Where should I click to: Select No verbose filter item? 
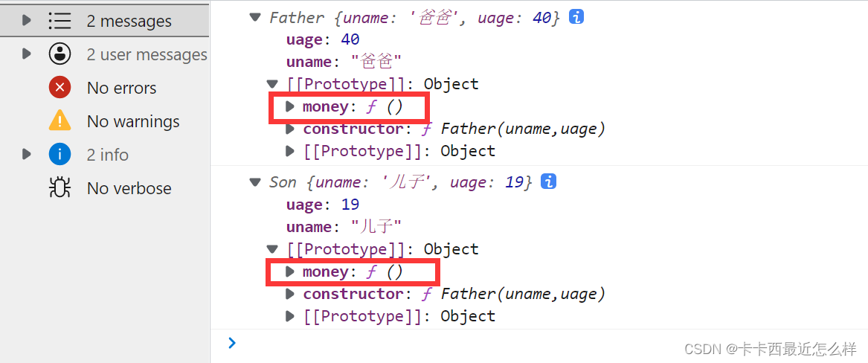coord(129,188)
